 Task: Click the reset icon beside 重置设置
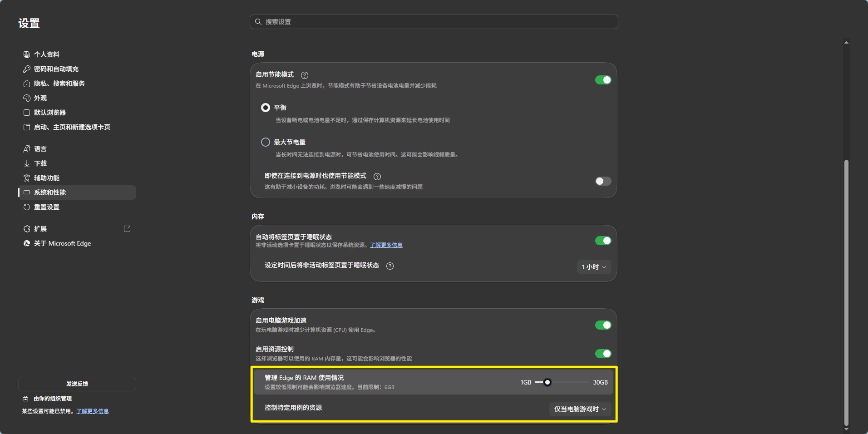tap(27, 207)
